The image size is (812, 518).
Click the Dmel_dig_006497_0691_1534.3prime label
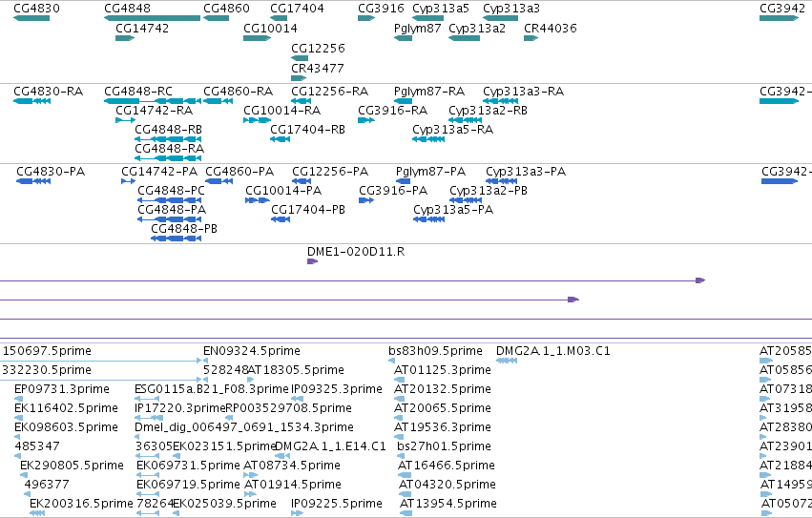[x=244, y=427]
